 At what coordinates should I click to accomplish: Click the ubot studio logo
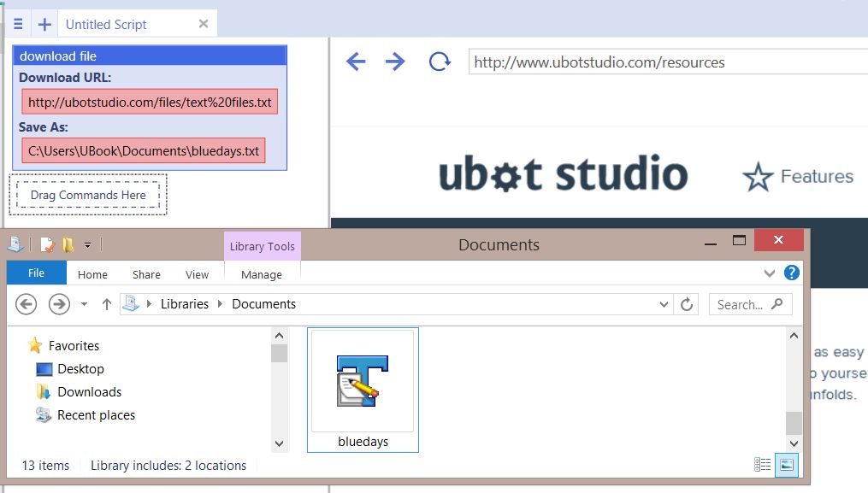(563, 173)
